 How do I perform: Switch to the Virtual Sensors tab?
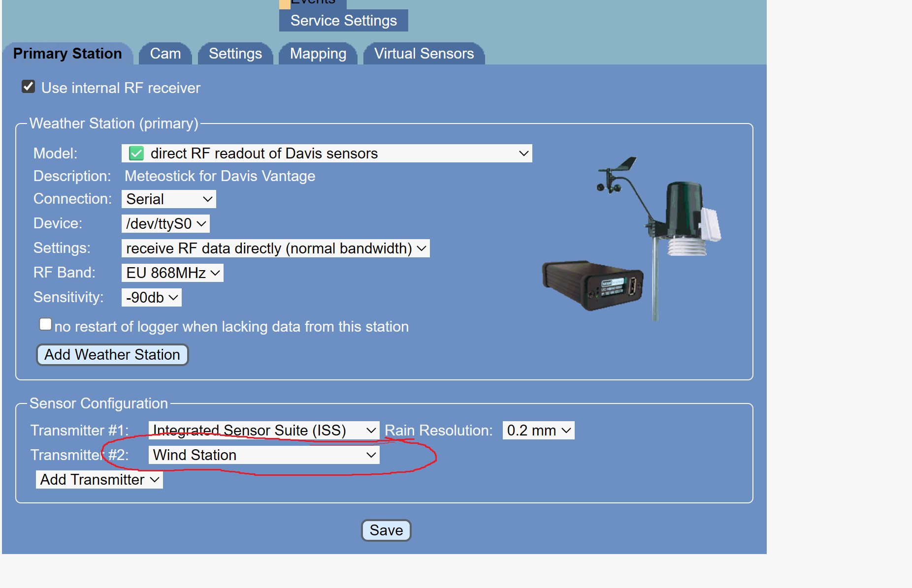[424, 53]
